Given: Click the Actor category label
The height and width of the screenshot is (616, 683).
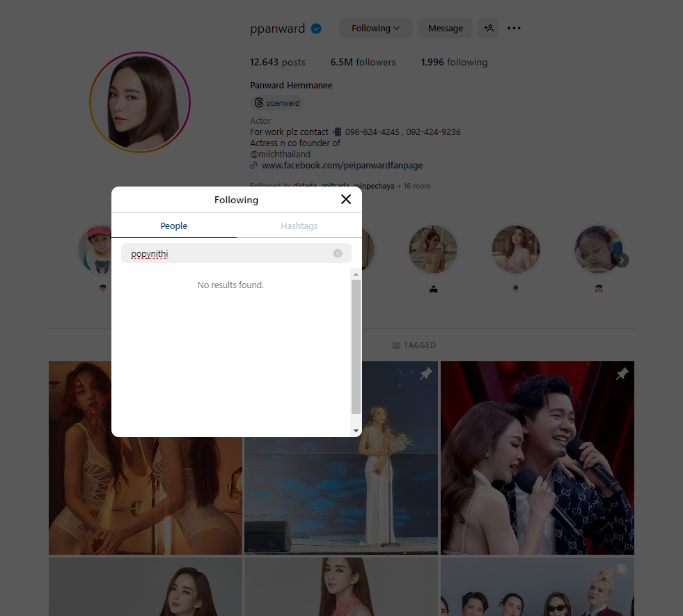Looking at the screenshot, I should (260, 120).
